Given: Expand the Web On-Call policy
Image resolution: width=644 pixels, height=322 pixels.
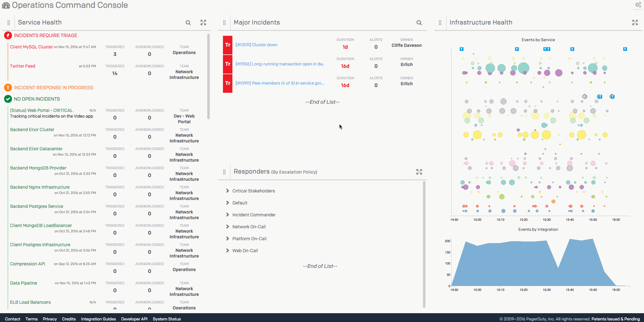Looking at the screenshot, I should [227, 251].
